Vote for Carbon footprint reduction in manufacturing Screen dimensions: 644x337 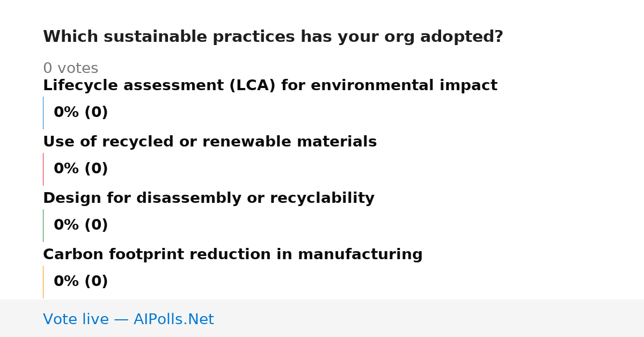pyautogui.click(x=233, y=255)
